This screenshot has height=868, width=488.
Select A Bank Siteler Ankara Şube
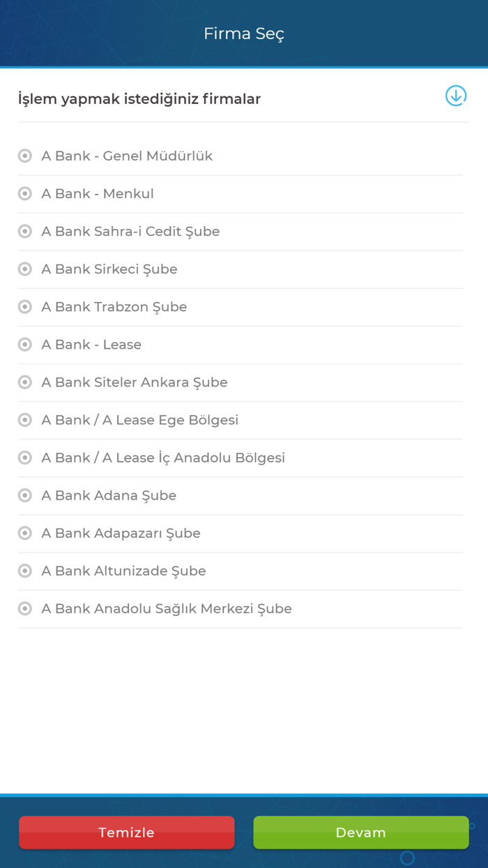(x=24, y=382)
